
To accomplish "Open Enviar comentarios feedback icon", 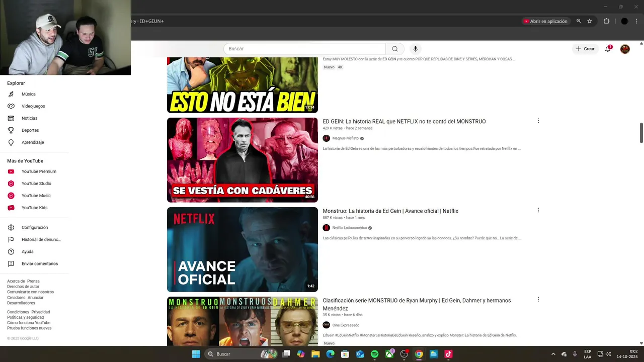I will (x=11, y=264).
